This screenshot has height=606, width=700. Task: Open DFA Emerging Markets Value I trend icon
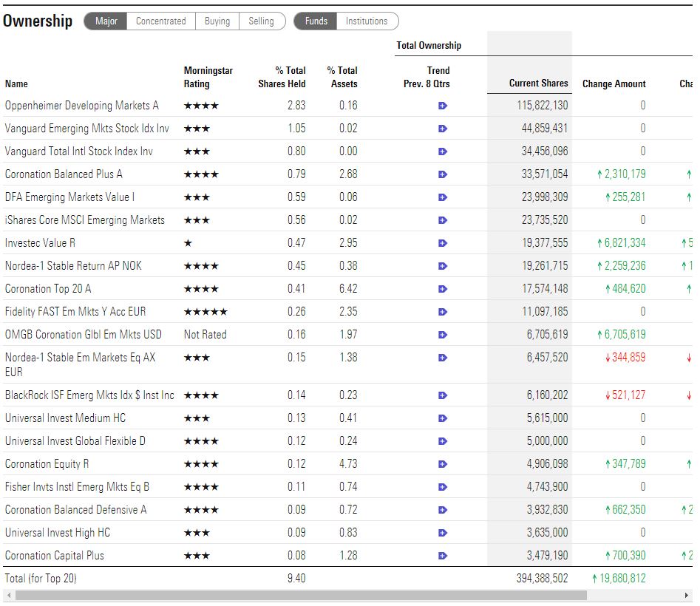pyautogui.click(x=441, y=197)
